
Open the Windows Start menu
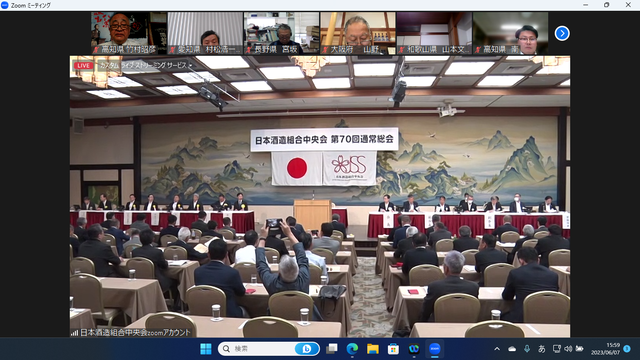206,349
